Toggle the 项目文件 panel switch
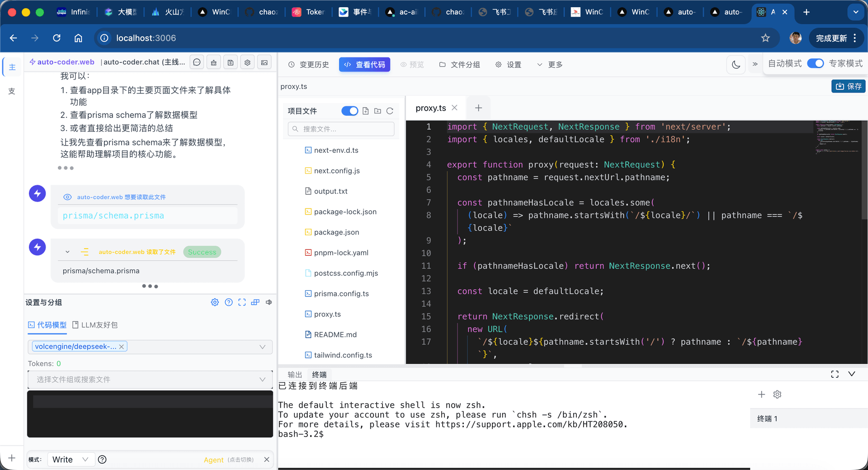Screen dimensions: 868x470 (x=349, y=111)
